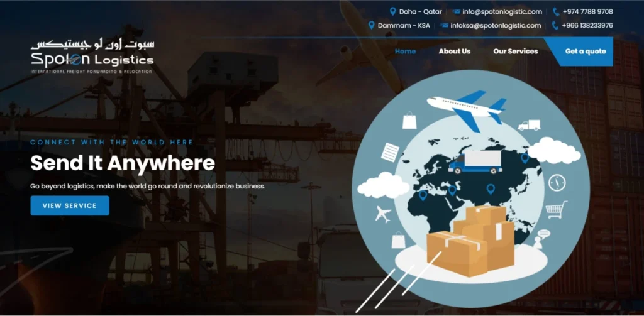Click the stacked cardboard boxes illustration
644x316 pixels.
pyautogui.click(x=470, y=241)
